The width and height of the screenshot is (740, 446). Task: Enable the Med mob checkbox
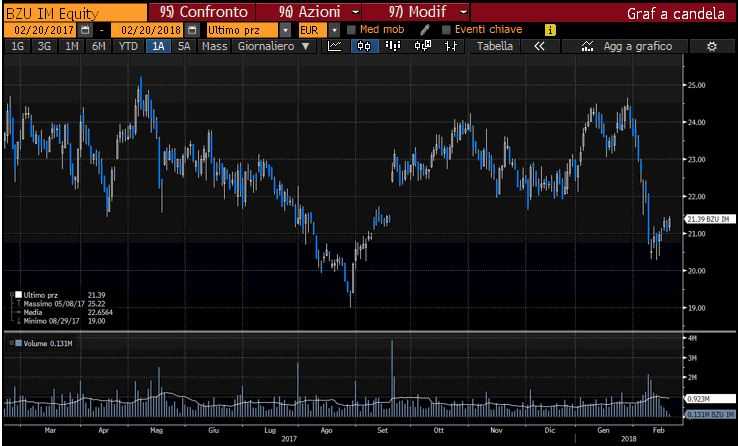pos(351,30)
